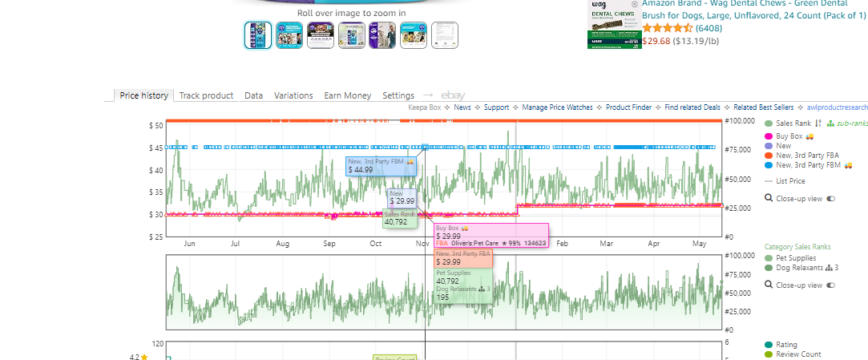Open the Wag Dental Chews product image

614,24
